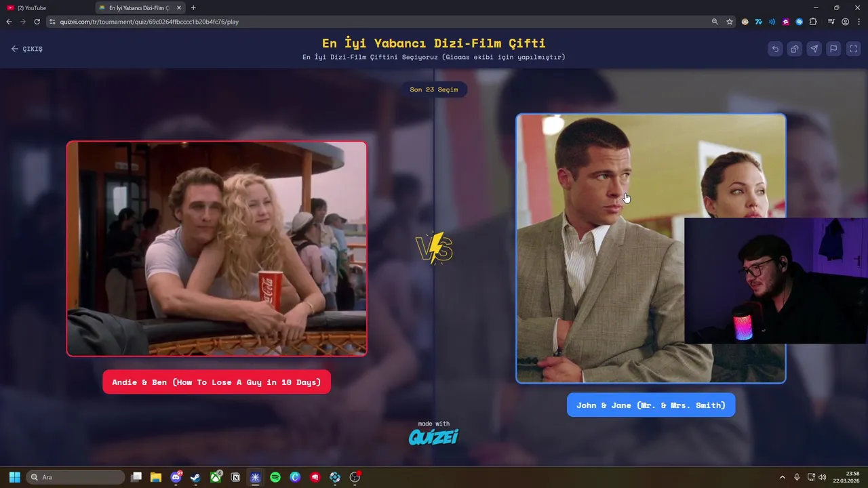
Task: Open Xbox app from the taskbar
Action: [x=216, y=477]
